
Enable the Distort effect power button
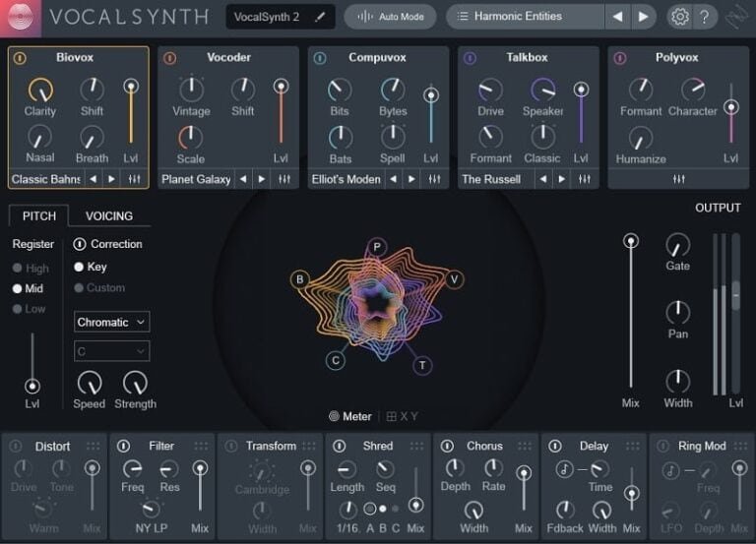[16, 447]
